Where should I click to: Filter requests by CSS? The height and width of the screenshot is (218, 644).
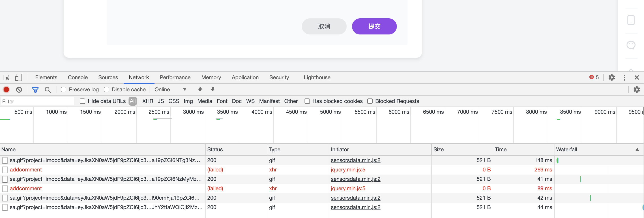174,101
